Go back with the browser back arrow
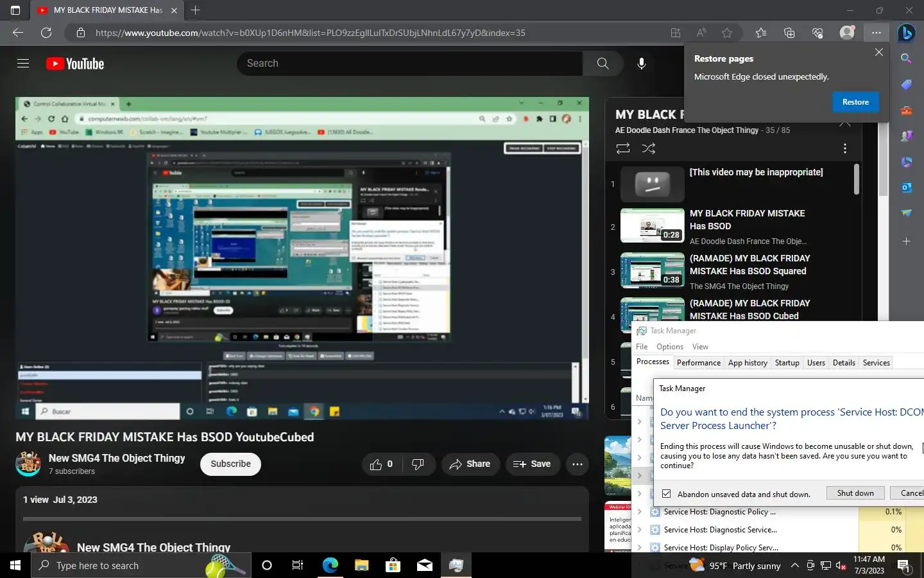This screenshot has width=924, height=578. (18, 33)
